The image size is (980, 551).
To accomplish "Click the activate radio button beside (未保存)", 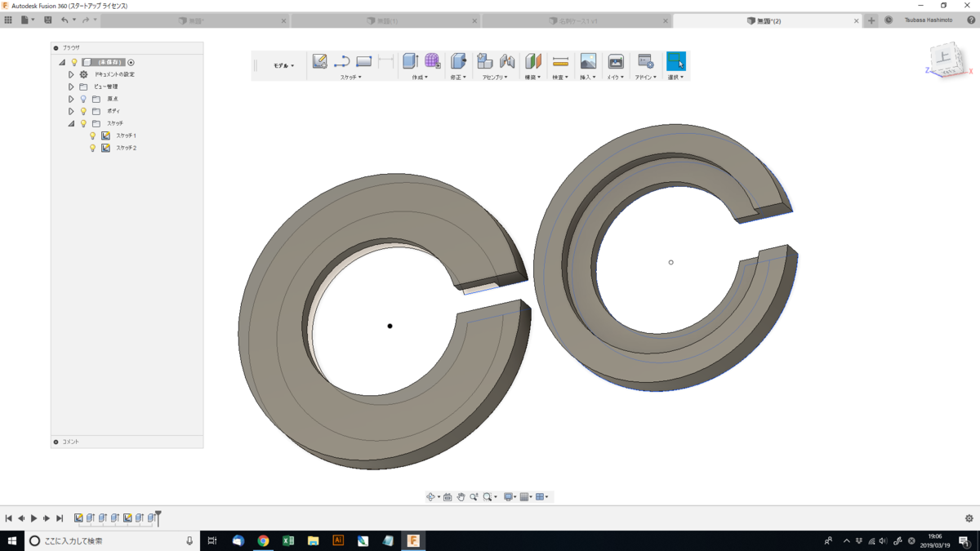I will (131, 62).
